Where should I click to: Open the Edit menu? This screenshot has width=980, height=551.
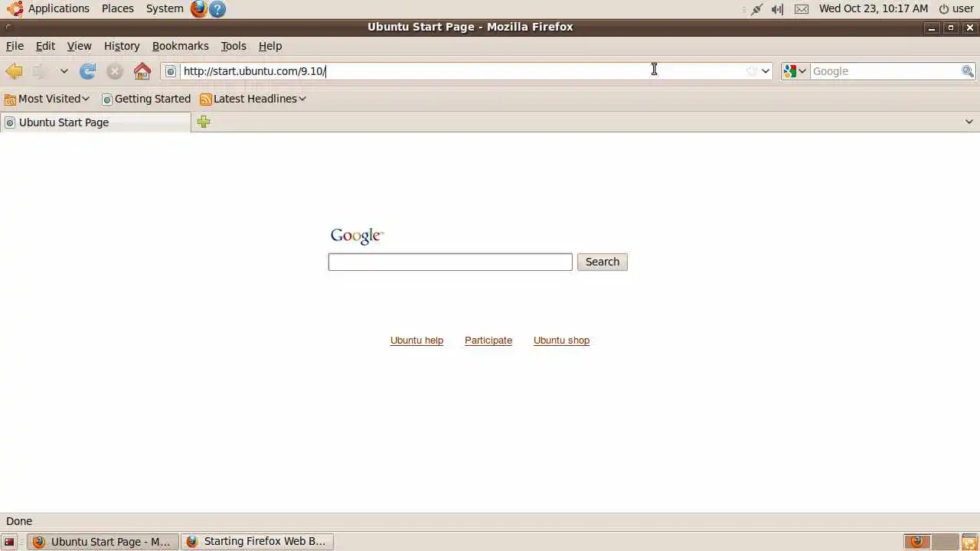pos(45,46)
